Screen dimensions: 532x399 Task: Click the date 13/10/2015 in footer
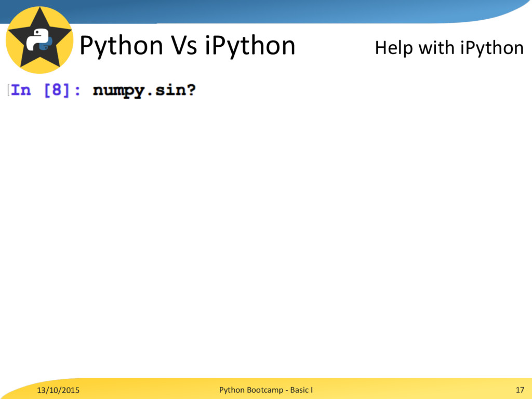click(x=58, y=390)
